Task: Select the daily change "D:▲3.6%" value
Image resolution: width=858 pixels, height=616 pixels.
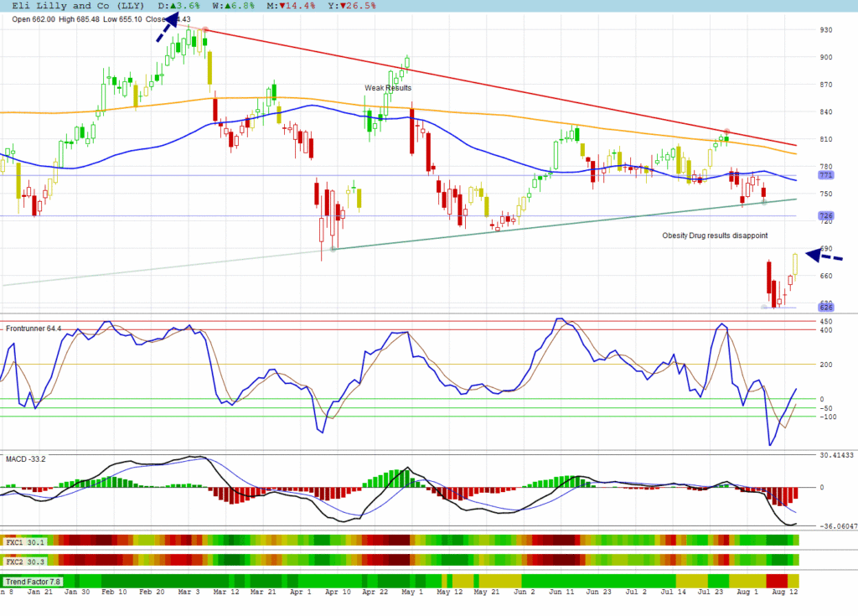Action: (179, 6)
